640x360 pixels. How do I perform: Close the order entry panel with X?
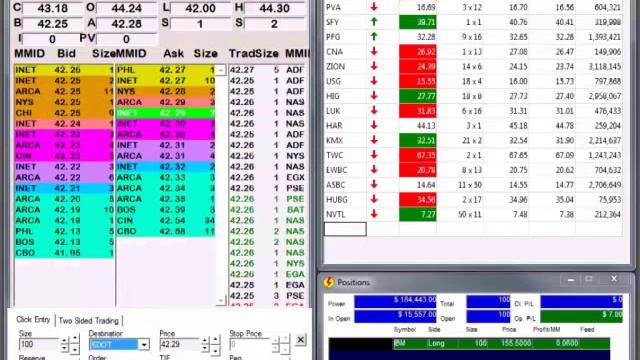point(300,340)
